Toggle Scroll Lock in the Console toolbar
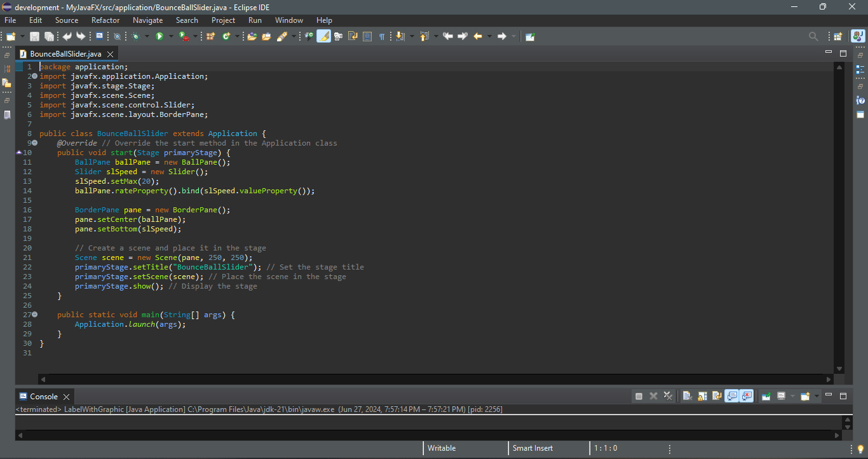This screenshot has width=868, height=459. 702,396
